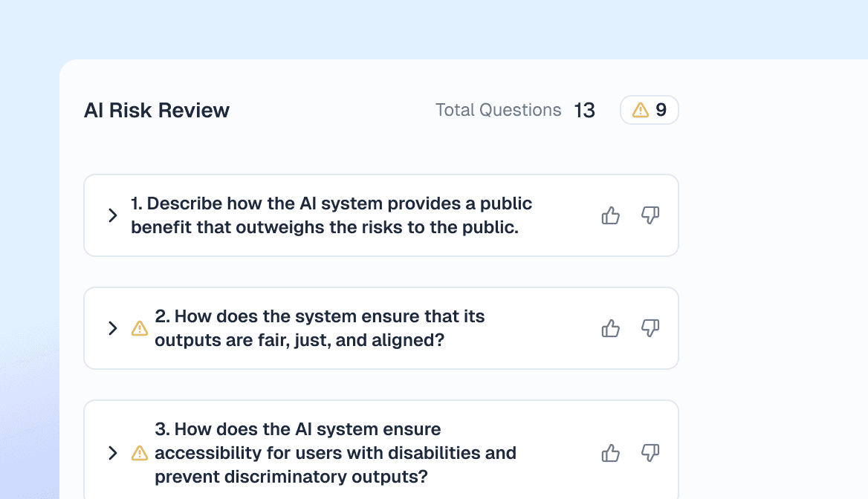
Task: Expand question 3 using the chevron arrow
Action: [x=112, y=453]
